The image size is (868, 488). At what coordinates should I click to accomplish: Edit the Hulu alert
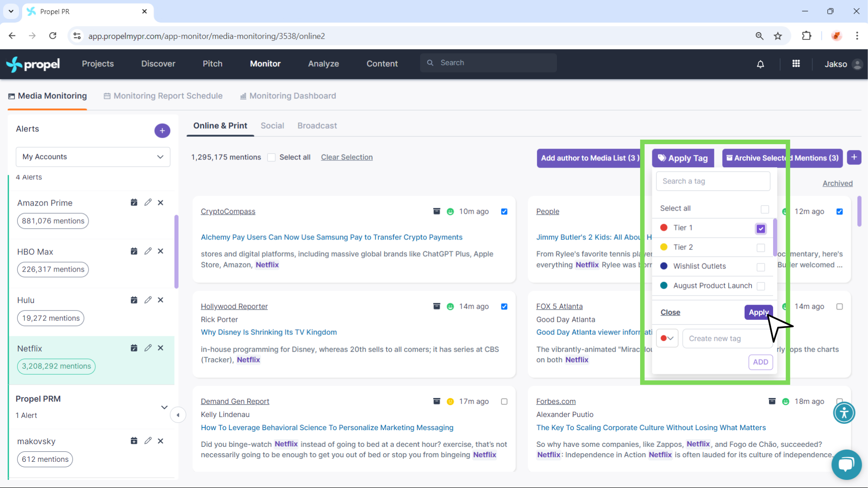tap(148, 300)
